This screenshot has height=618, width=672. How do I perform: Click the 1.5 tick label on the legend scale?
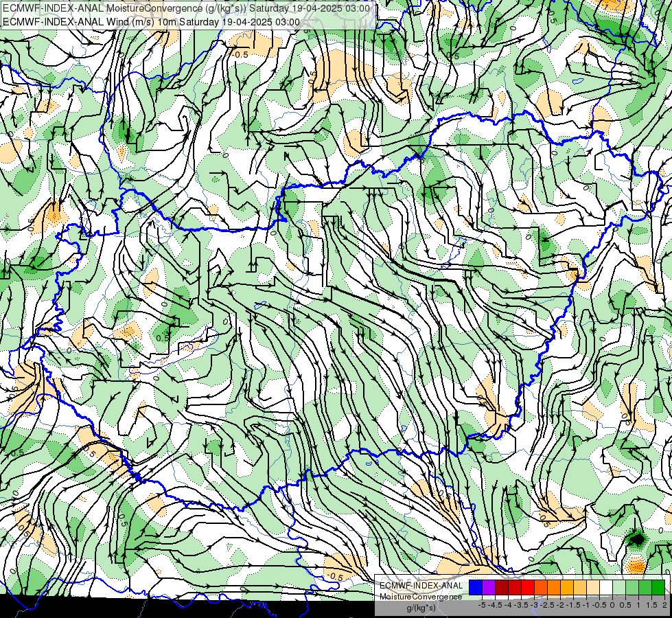[x=651, y=605]
